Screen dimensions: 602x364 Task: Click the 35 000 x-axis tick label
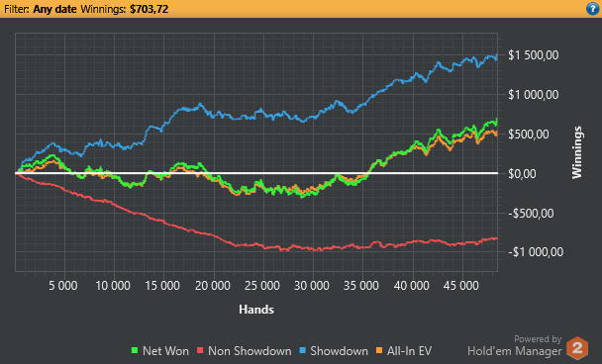point(361,286)
